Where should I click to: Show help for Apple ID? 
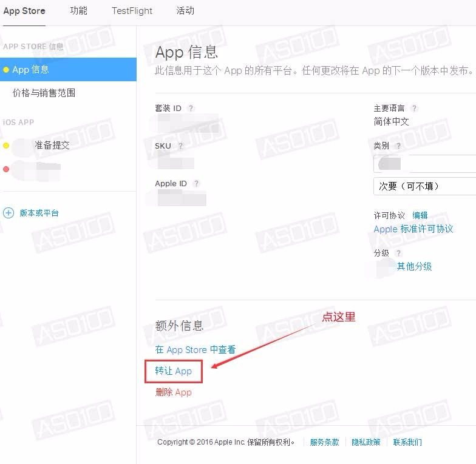pyautogui.click(x=196, y=183)
